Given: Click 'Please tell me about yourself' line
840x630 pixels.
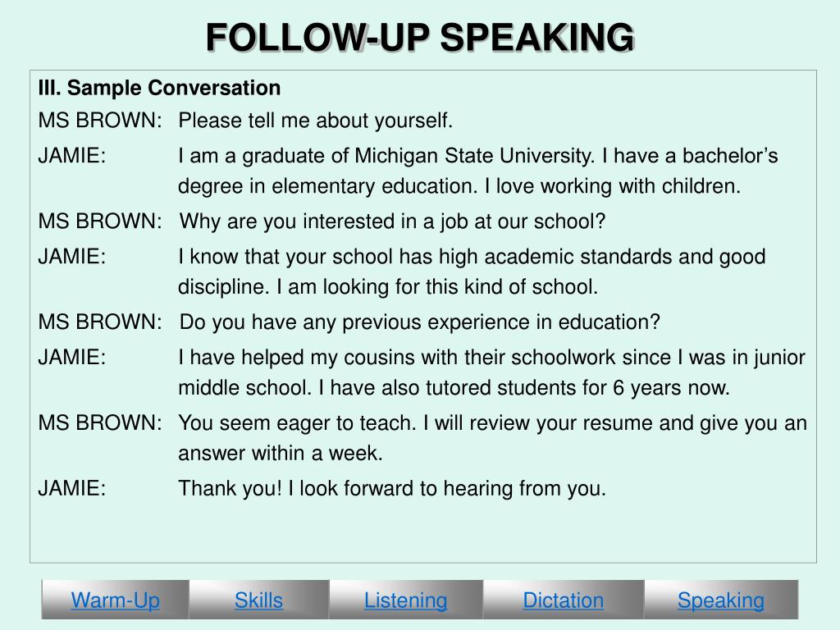Looking at the screenshot, I should pyautogui.click(x=316, y=121).
